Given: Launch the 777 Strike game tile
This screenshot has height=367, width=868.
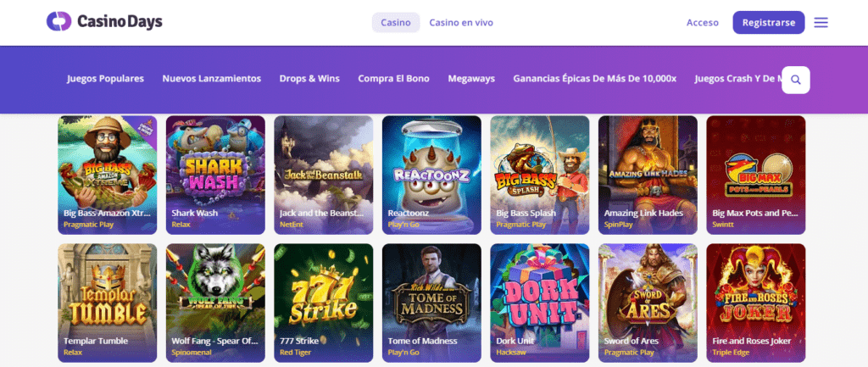Looking at the screenshot, I should point(324,303).
